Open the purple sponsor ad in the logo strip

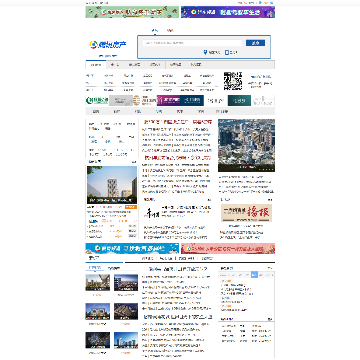tap(168, 100)
